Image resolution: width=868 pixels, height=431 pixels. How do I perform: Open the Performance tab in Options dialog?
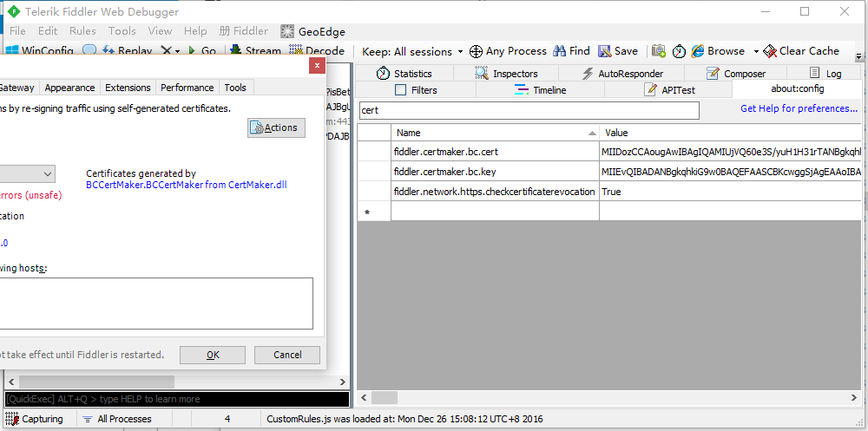(x=187, y=88)
